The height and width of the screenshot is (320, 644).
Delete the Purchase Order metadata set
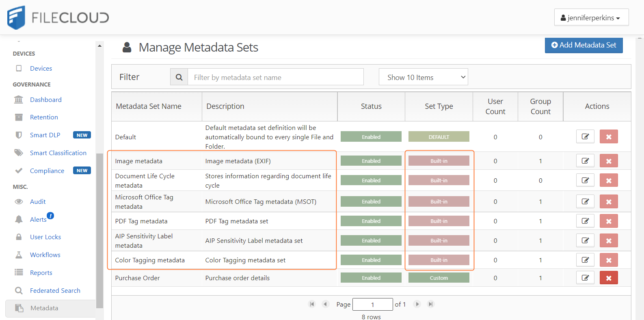[x=608, y=278]
